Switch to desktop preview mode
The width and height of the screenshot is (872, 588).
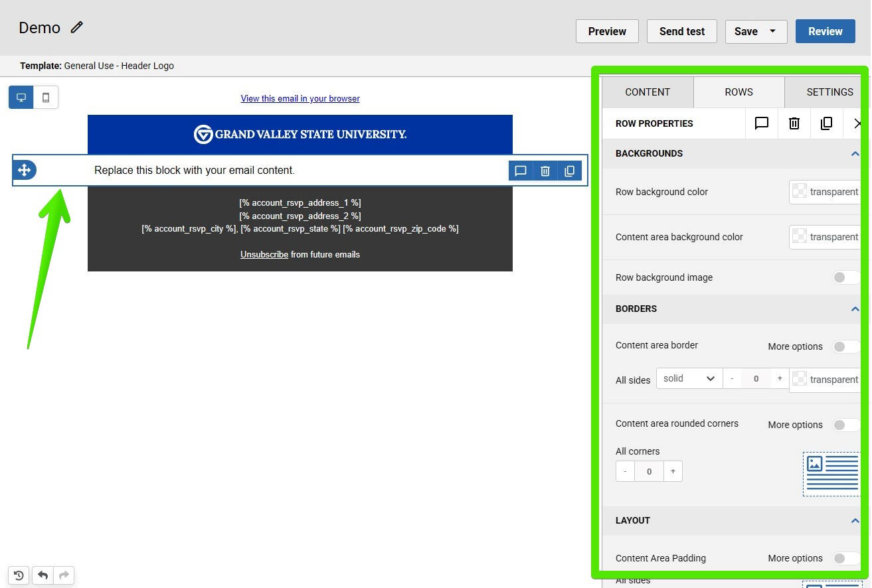(21, 98)
